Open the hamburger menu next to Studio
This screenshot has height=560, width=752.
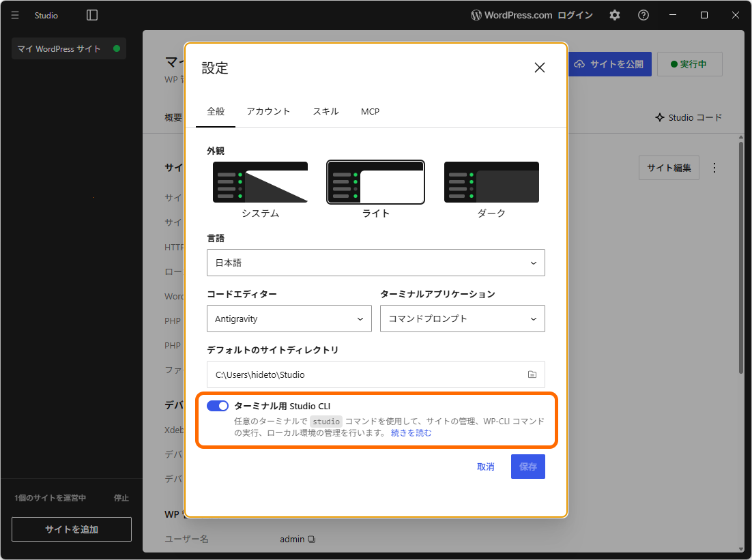click(15, 15)
